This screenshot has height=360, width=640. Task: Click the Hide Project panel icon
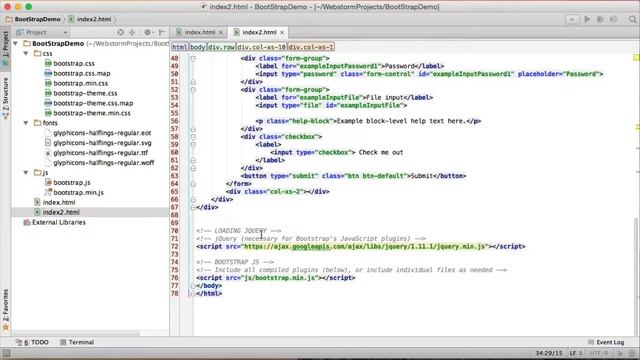coord(162,32)
